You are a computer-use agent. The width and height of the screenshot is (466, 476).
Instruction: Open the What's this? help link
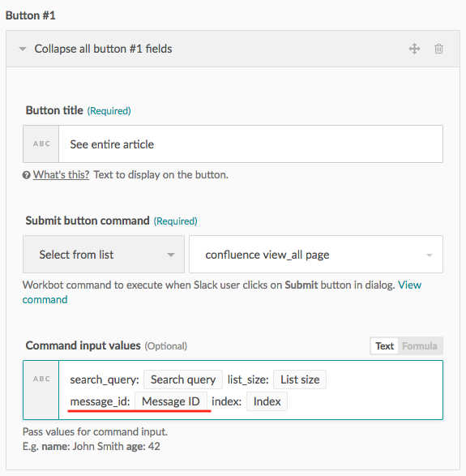pyautogui.click(x=62, y=175)
